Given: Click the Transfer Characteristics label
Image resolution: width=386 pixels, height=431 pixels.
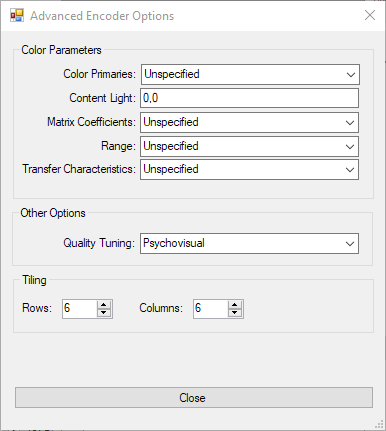Looking at the screenshot, I should [x=79, y=169].
